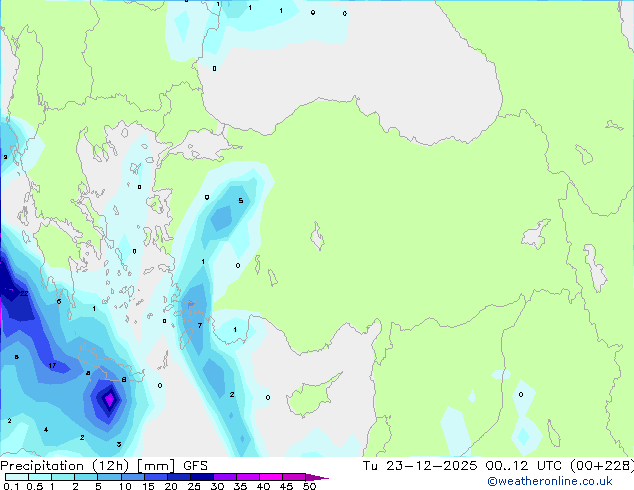Select the '7' value near Rhodes
Screen dimensions: 634x490
pos(200,325)
